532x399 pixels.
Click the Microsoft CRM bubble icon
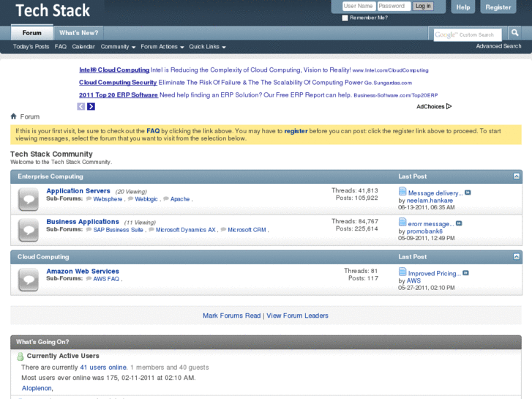click(224, 230)
